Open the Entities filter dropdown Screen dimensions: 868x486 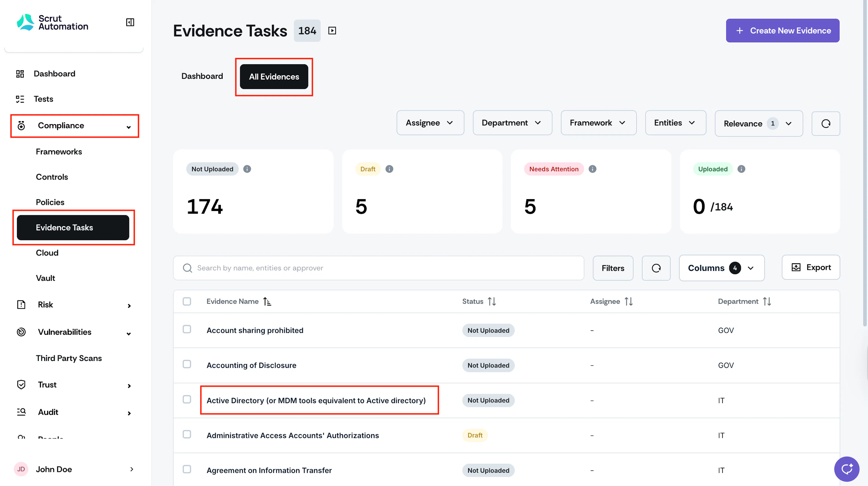pyautogui.click(x=676, y=123)
